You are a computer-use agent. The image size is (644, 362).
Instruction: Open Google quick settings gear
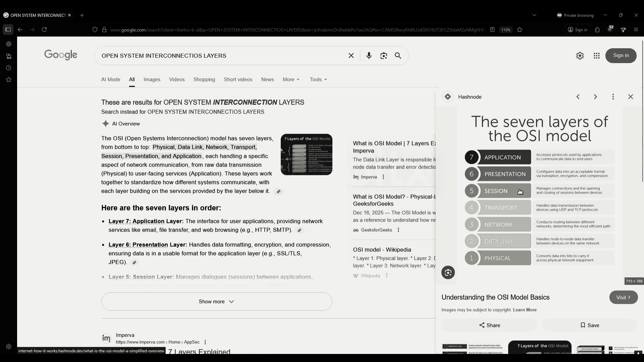(580, 56)
